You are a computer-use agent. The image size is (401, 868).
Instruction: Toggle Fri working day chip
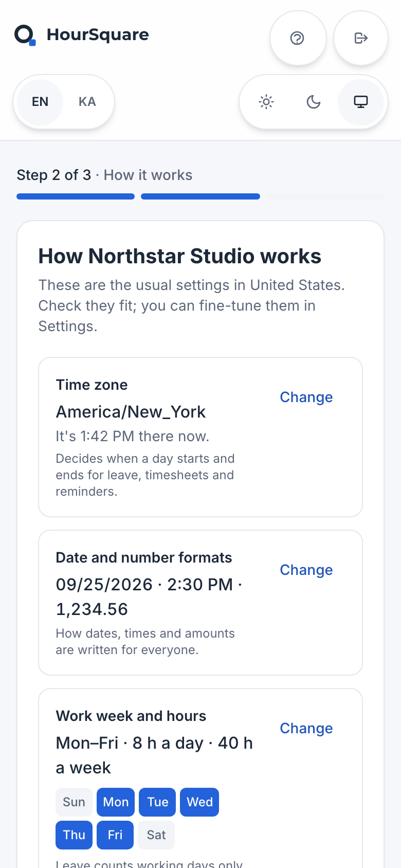click(115, 835)
